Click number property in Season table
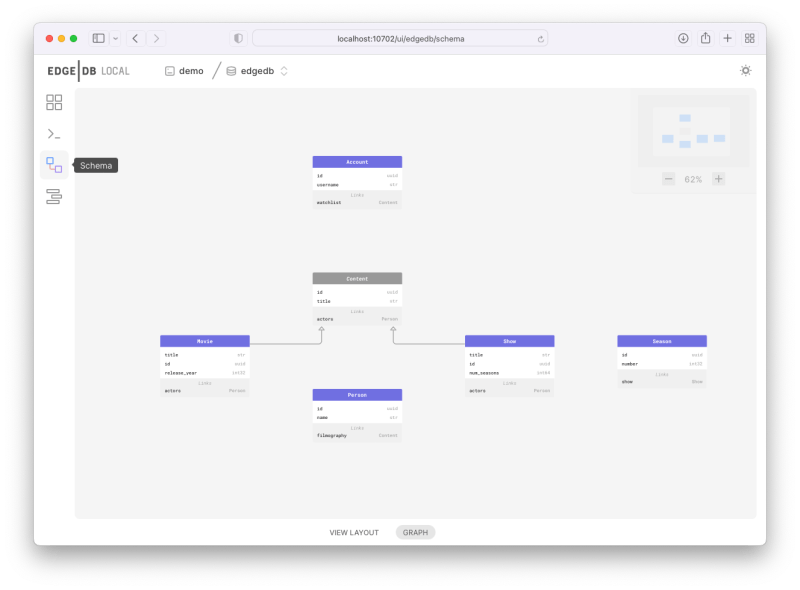Screen dimensions: 800x590 [662, 364]
